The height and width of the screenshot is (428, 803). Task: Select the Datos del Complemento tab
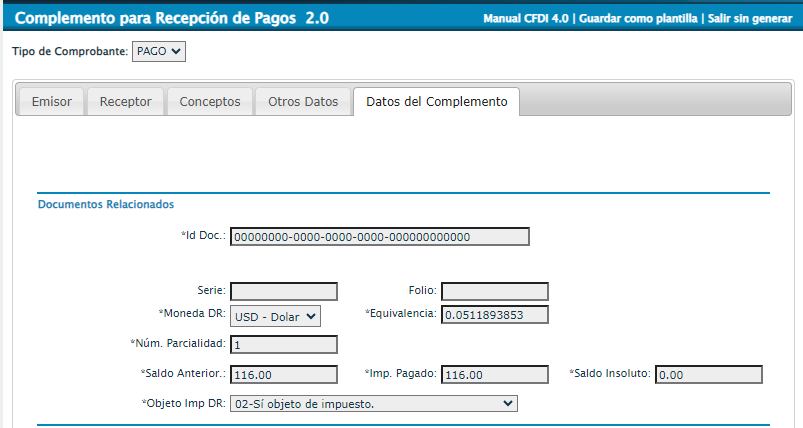click(436, 102)
